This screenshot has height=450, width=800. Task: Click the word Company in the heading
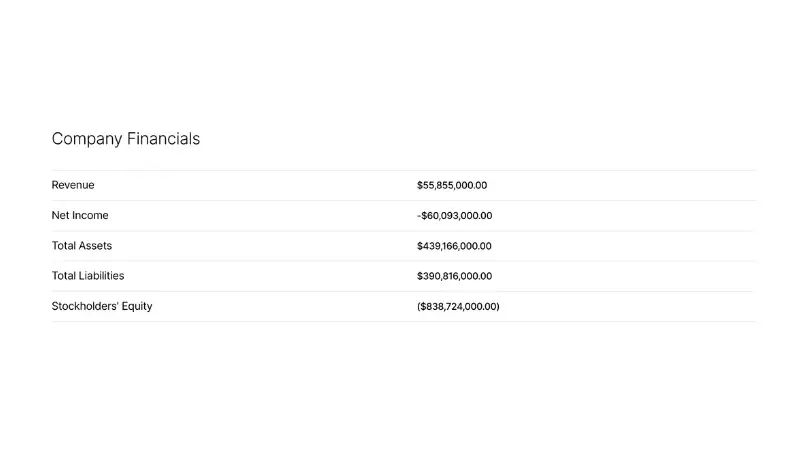point(87,139)
